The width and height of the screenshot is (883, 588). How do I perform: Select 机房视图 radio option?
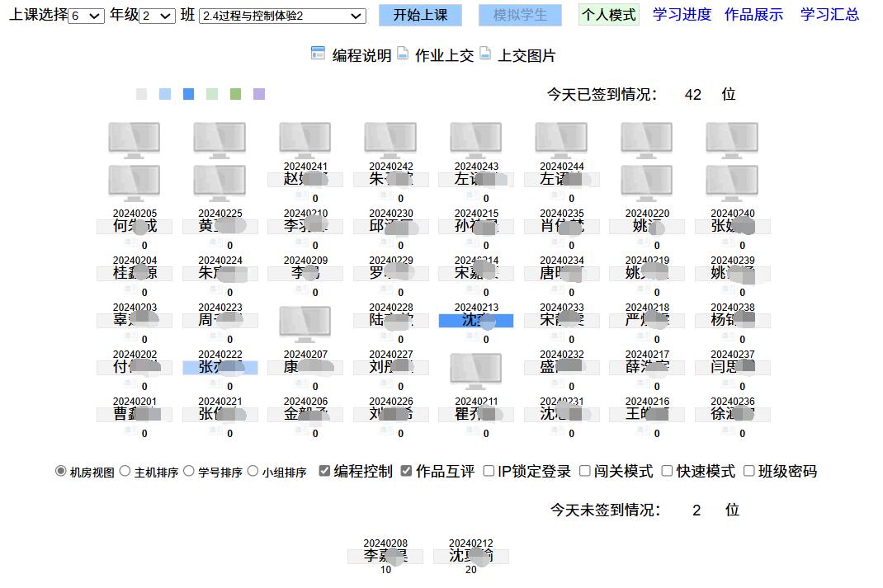(61, 471)
